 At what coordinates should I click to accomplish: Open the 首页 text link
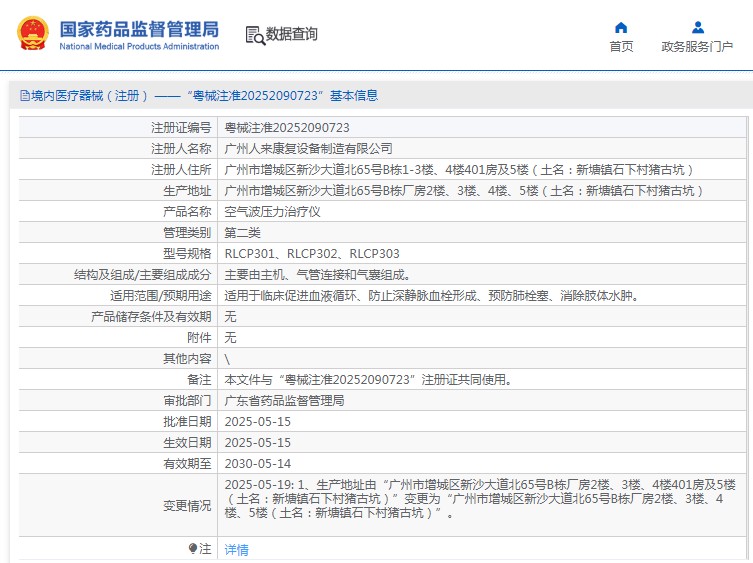[x=621, y=46]
